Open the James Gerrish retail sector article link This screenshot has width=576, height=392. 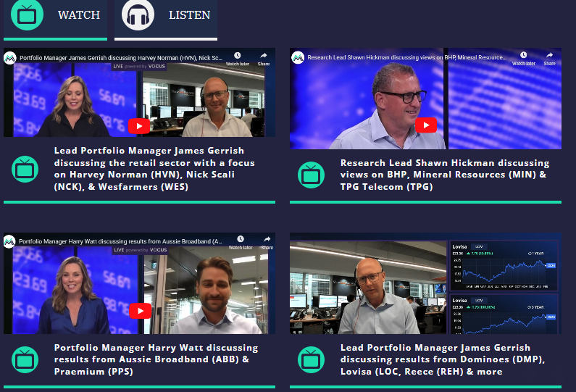pos(154,167)
